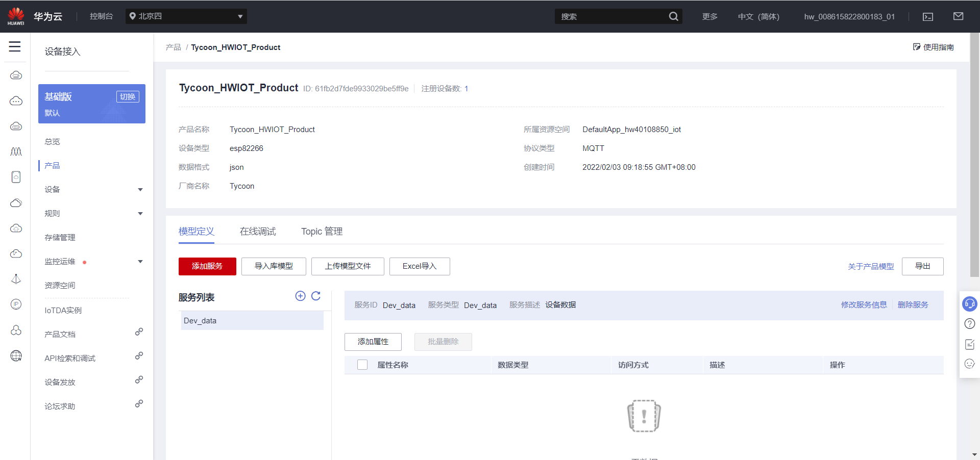980x460 pixels.
Task: Click 控制台 in the top bar
Action: (x=101, y=16)
